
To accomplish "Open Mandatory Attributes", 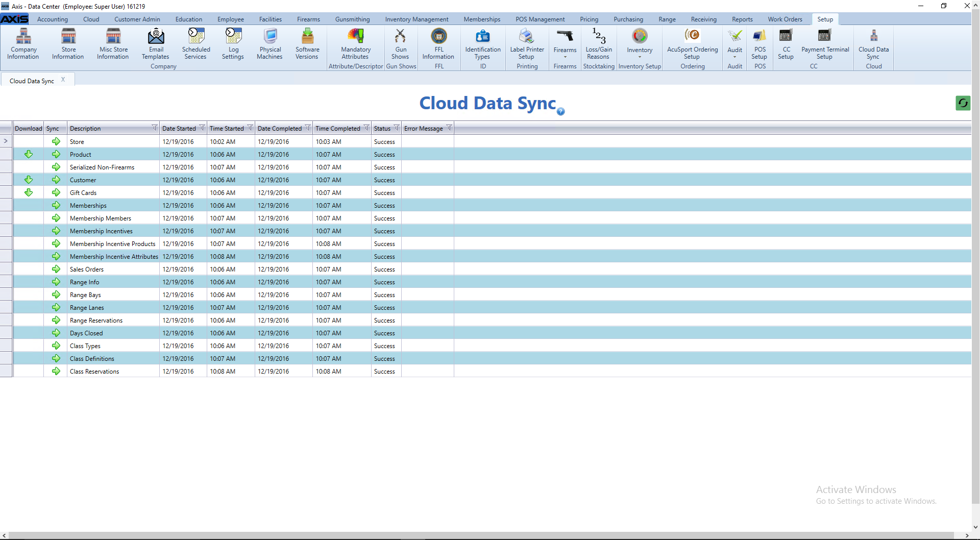I will [x=356, y=44].
